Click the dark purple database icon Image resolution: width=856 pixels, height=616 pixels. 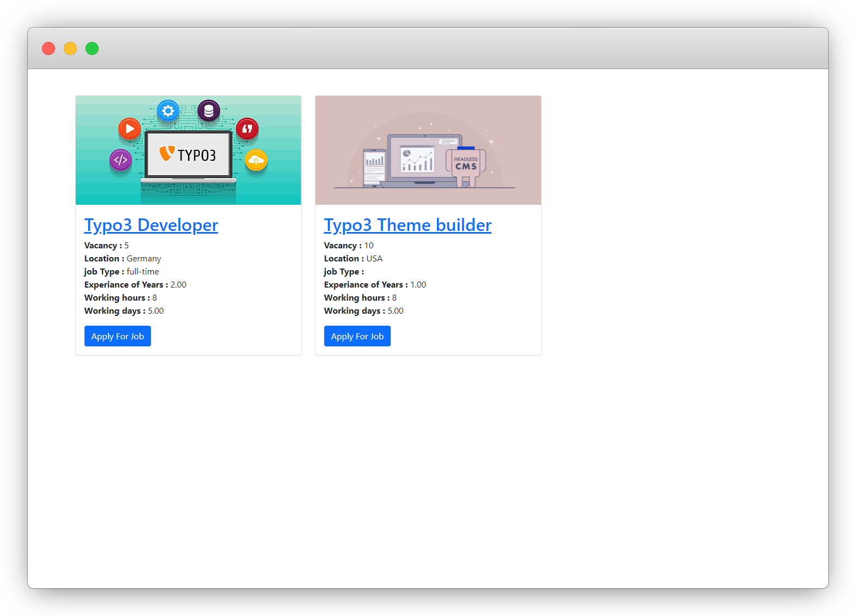(209, 111)
